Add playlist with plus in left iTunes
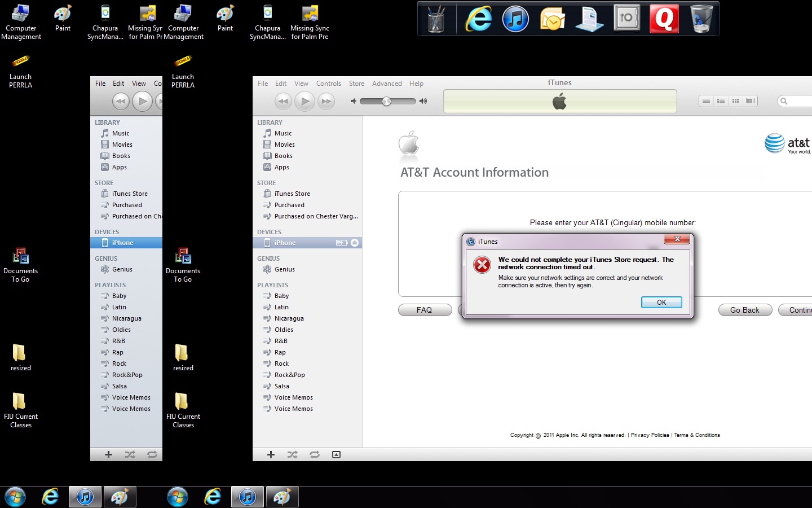The height and width of the screenshot is (508, 812). point(108,454)
